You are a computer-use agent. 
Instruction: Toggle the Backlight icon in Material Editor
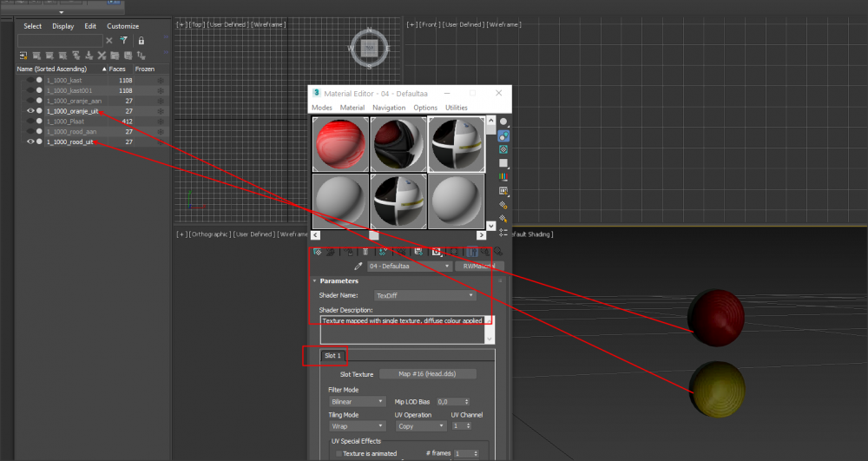click(503, 135)
